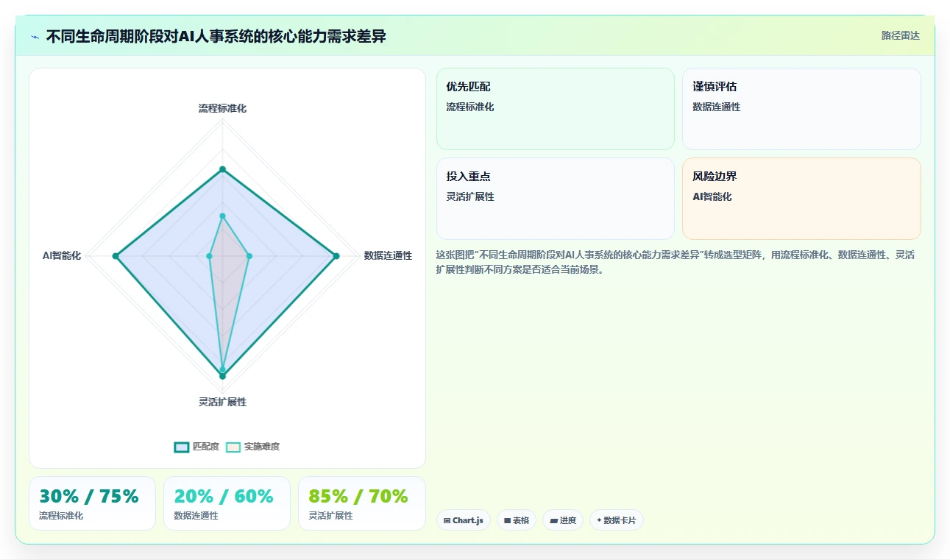The width and height of the screenshot is (950, 560).
Task: Toggle the 实施难度 legend item
Action: click(x=252, y=447)
